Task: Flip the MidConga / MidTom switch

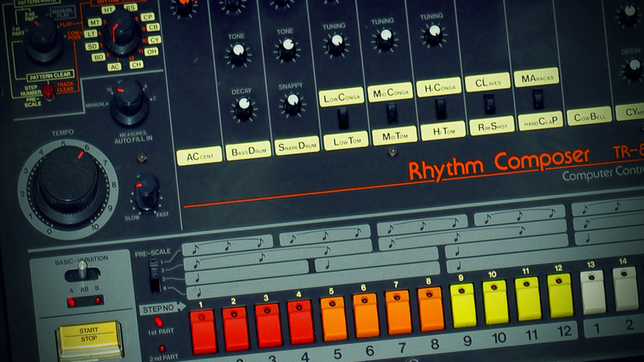Action: [x=392, y=113]
